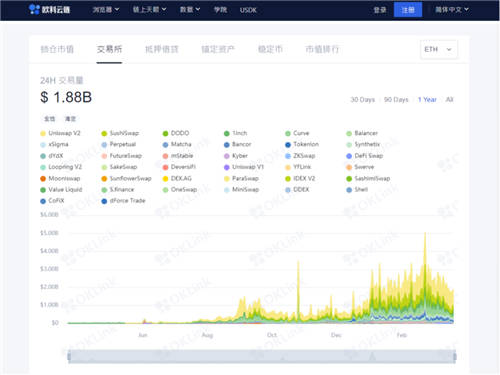500x375 pixels.
Task: Toggle the DDEX legend entry
Action: [x=297, y=190]
